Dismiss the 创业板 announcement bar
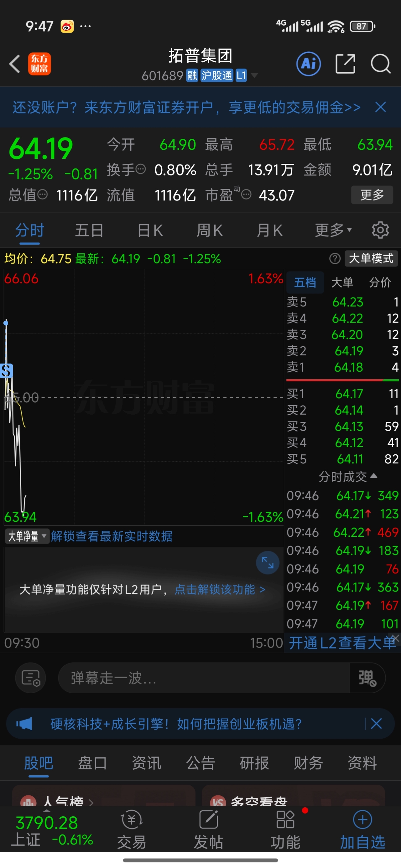The width and height of the screenshot is (401, 868). pos(376,723)
